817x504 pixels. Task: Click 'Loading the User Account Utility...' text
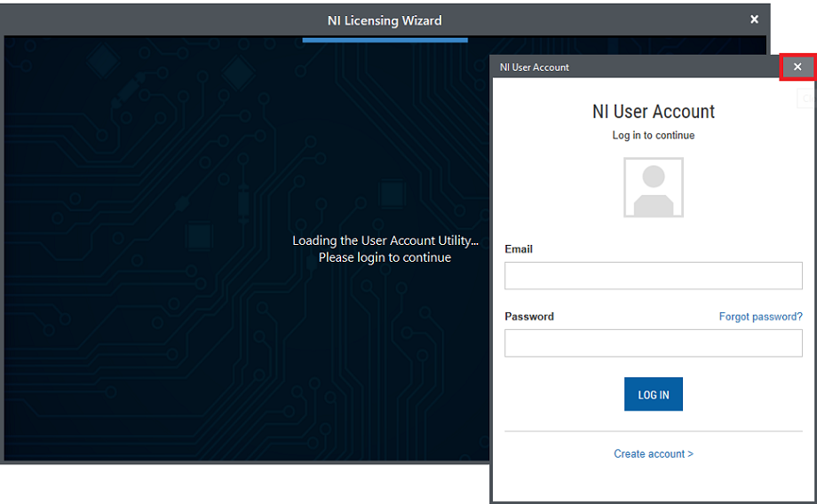point(385,240)
